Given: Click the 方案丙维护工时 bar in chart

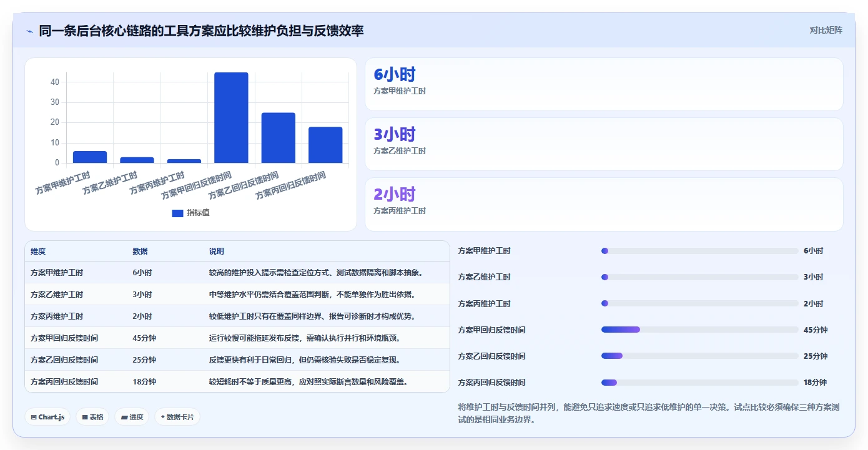Looking at the screenshot, I should 184,161.
